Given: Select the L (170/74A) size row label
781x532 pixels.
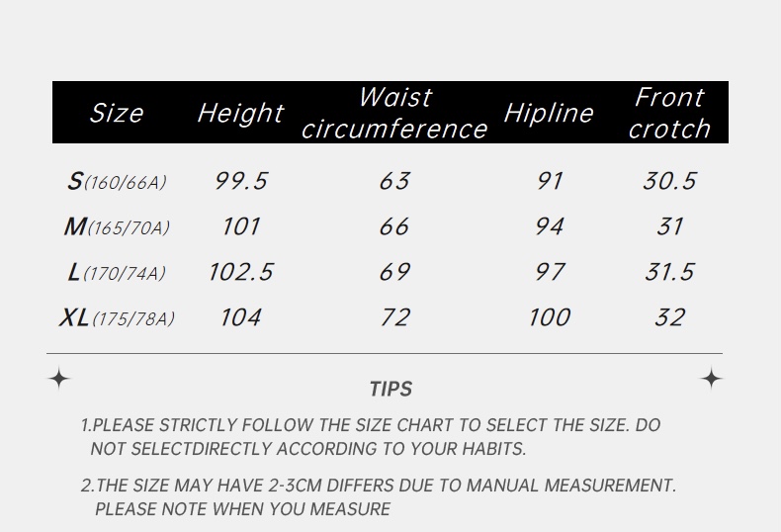Looking at the screenshot, I should 117,273.
